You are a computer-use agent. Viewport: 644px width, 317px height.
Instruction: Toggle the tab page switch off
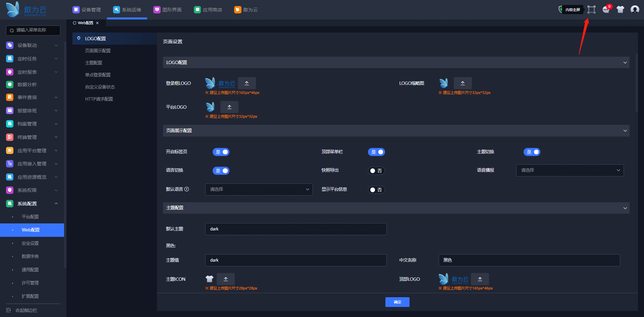click(221, 152)
